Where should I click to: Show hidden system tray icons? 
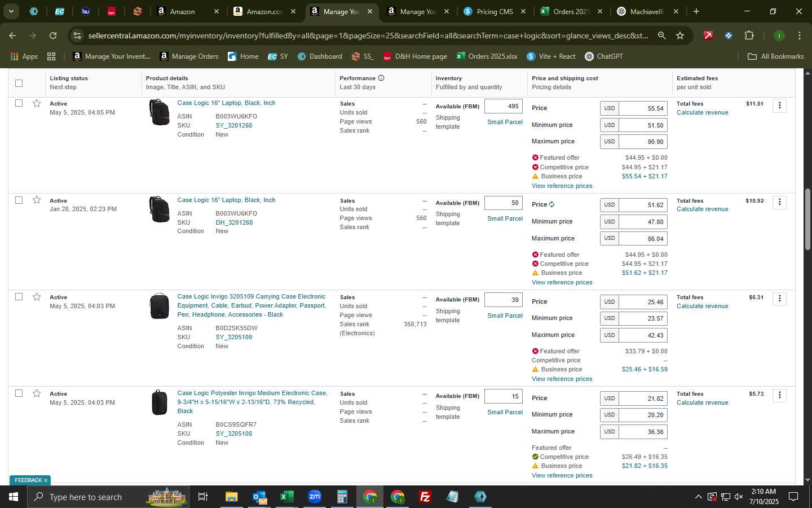pyautogui.click(x=698, y=497)
